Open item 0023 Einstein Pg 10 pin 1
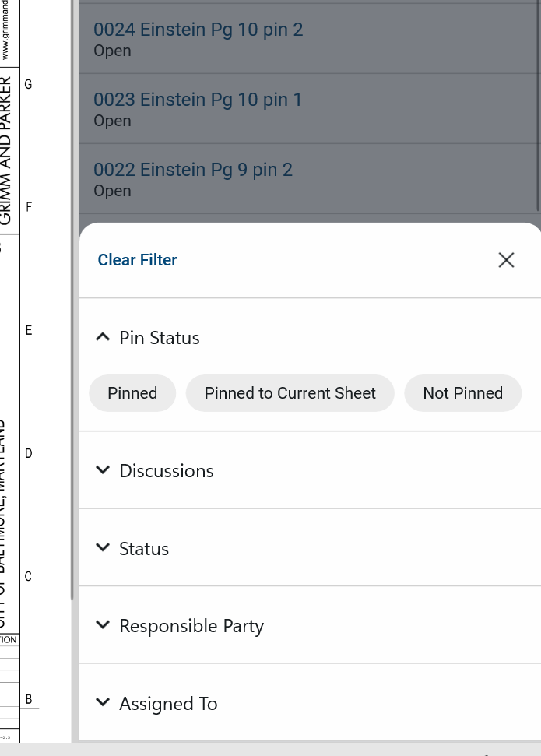The image size is (541, 756). pyautogui.click(x=198, y=100)
